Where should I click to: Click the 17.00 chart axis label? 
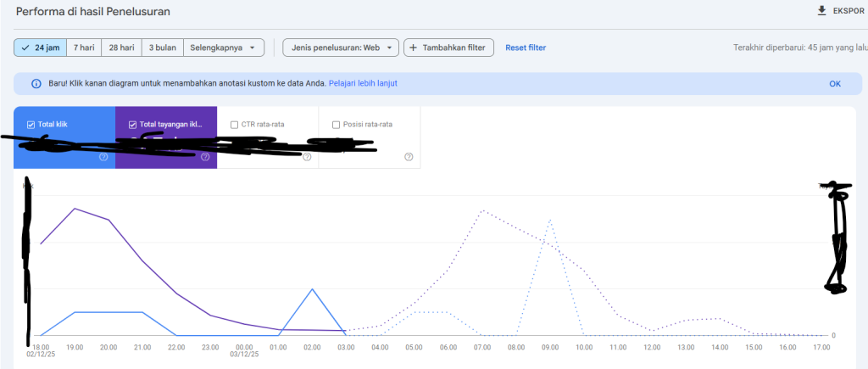pyautogui.click(x=821, y=348)
